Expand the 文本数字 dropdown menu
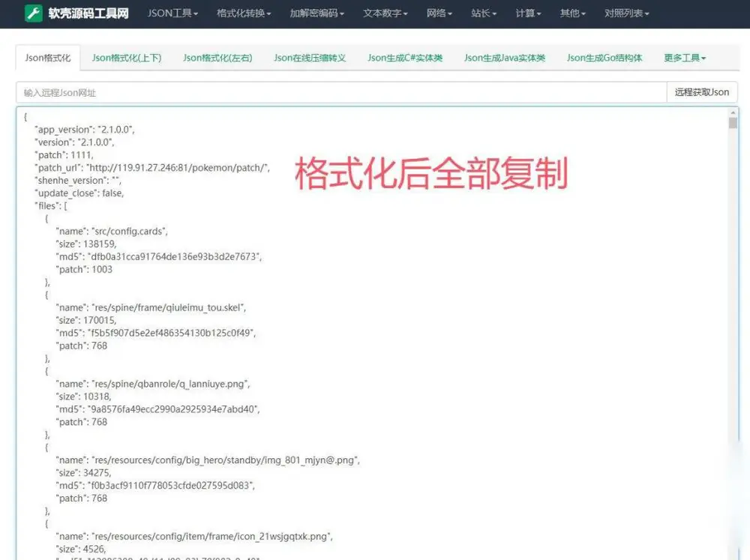Screen dimensions: 750x560 pyautogui.click(x=385, y=13)
